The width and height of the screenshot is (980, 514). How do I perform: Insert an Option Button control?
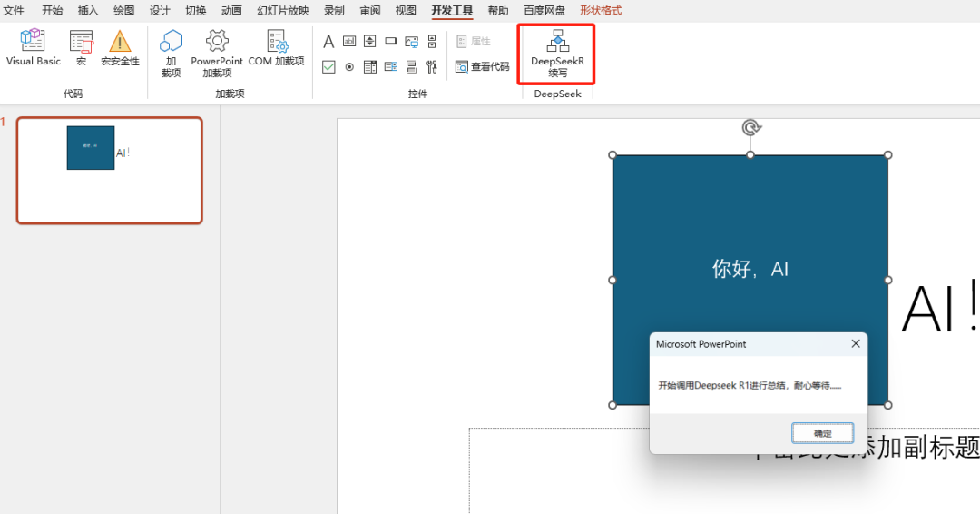(349, 67)
